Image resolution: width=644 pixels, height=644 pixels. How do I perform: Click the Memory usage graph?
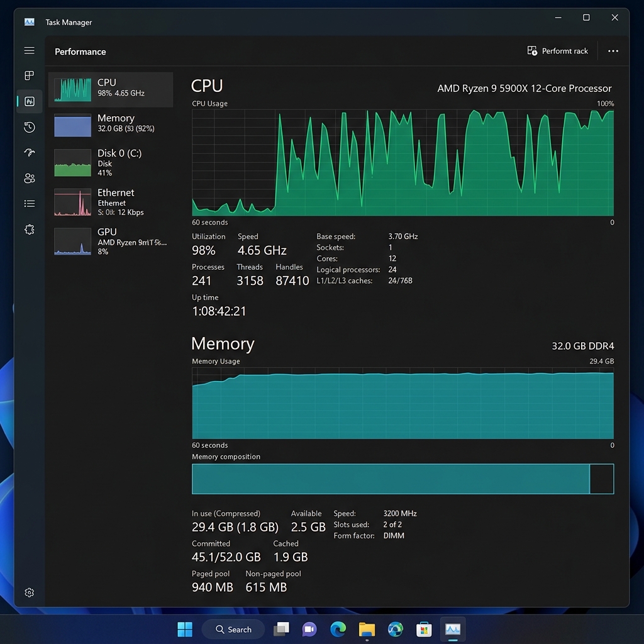[402, 403]
